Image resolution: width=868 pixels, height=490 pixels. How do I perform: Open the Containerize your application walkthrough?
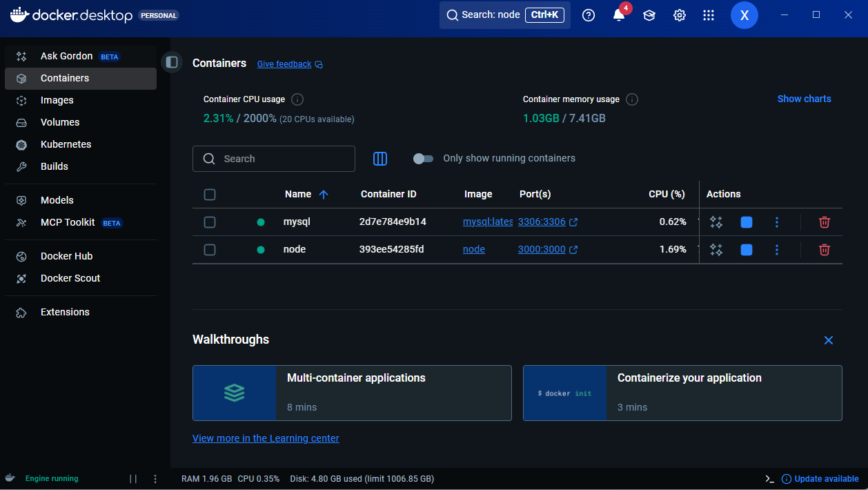tap(682, 393)
